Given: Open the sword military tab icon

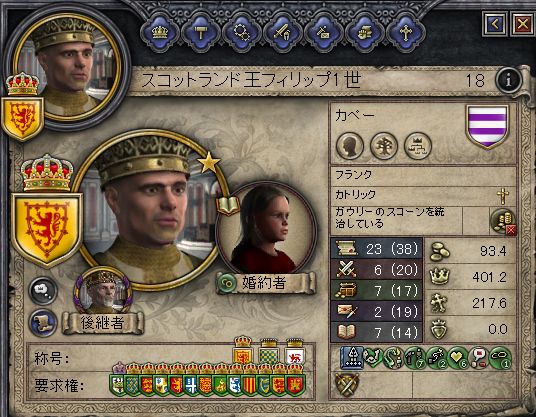Looking at the screenshot, I should pos(283,33).
